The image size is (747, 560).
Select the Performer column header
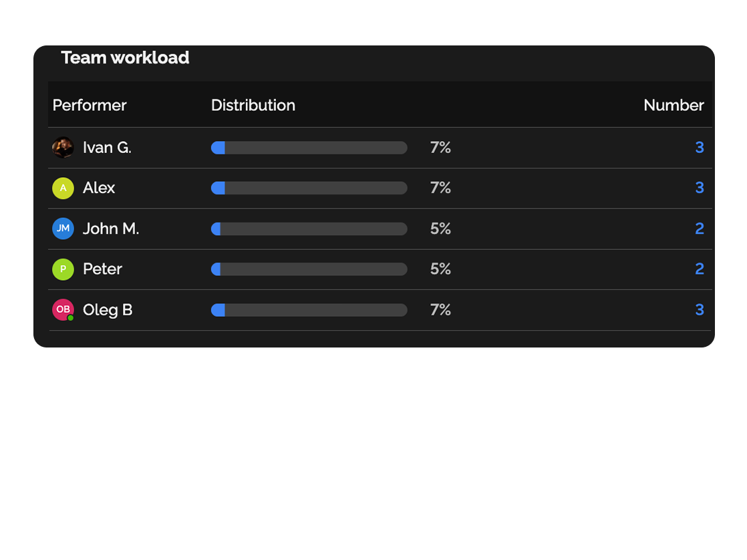pyautogui.click(x=90, y=105)
